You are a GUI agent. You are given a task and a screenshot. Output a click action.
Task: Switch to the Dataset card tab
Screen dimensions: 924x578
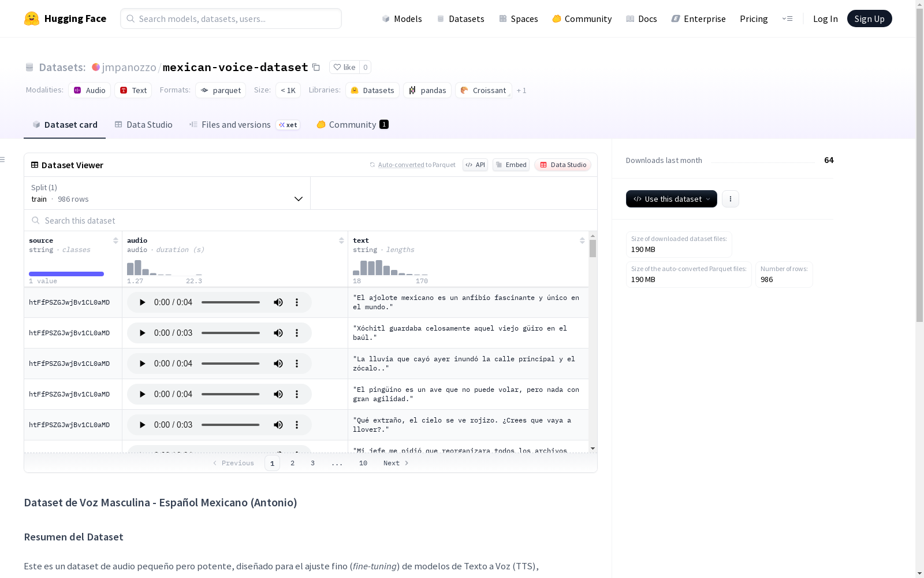(x=65, y=125)
